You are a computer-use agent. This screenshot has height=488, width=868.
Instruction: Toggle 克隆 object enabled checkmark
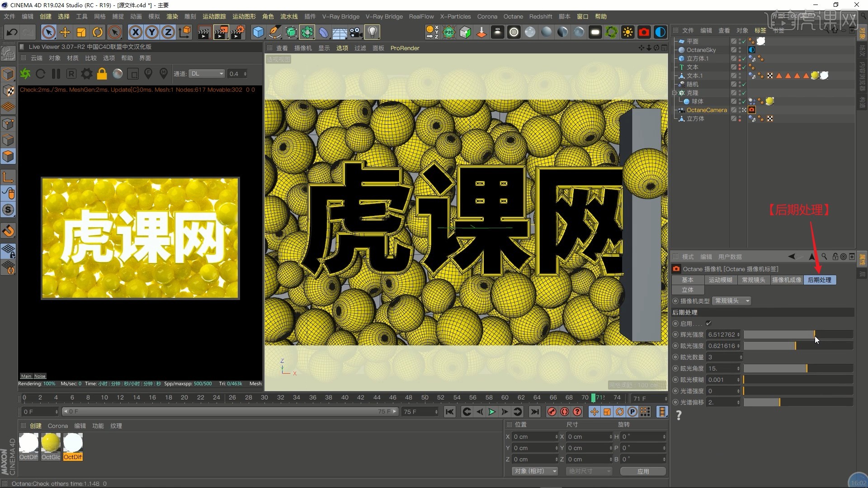tap(743, 93)
